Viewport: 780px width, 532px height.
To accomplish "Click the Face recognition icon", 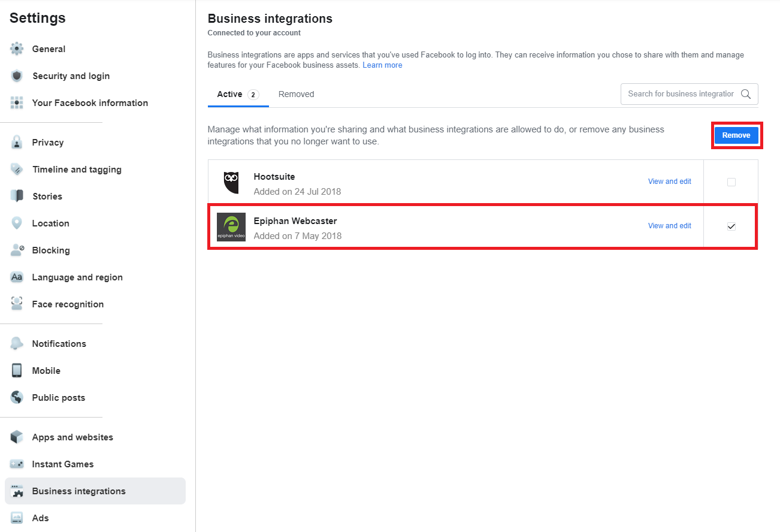I will pyautogui.click(x=17, y=304).
